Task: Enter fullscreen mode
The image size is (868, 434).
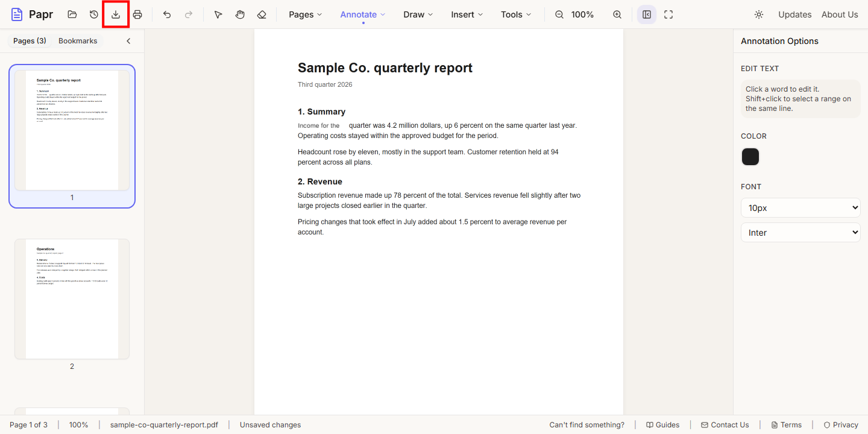Action: 668,14
